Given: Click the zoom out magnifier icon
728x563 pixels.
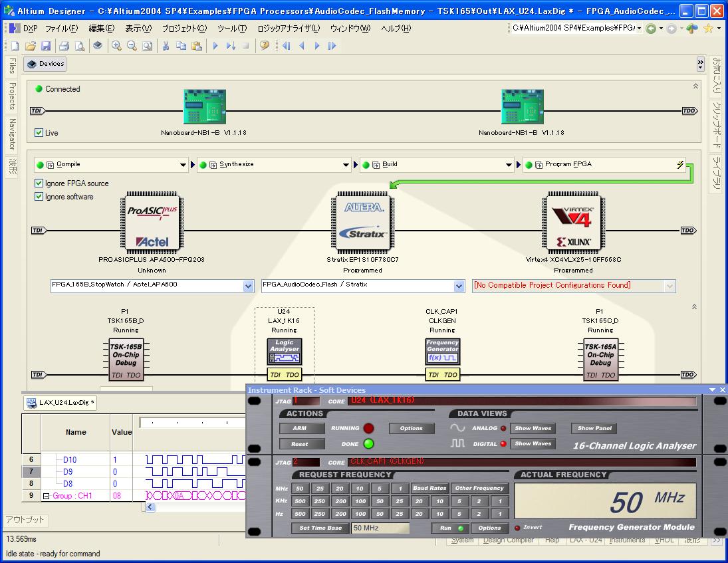Looking at the screenshot, I should tap(132, 45).
